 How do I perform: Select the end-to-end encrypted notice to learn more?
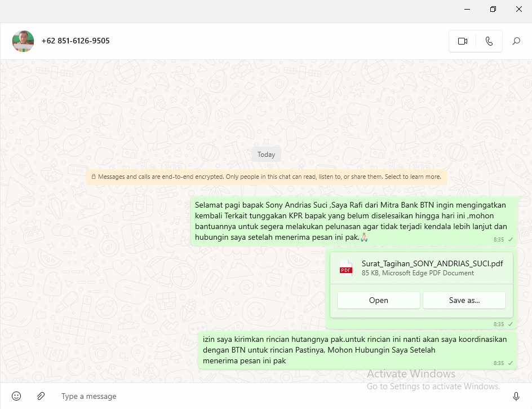[x=266, y=177]
